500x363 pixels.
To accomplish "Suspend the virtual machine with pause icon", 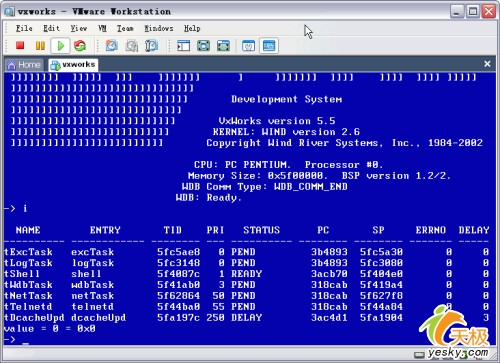I will click(x=40, y=45).
